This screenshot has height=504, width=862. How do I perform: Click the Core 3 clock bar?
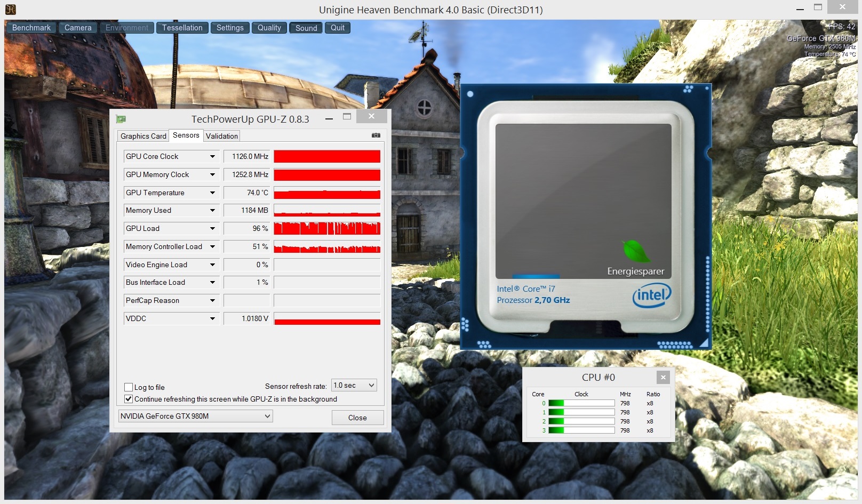581,430
